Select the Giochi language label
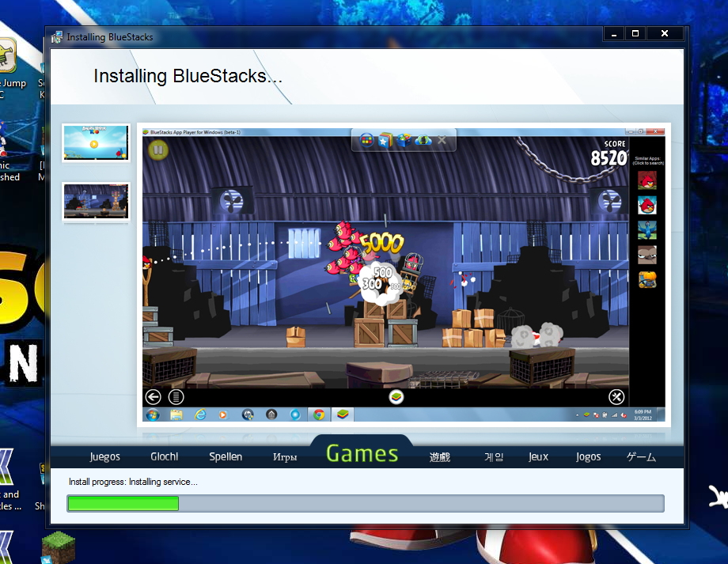728x564 pixels. point(165,456)
